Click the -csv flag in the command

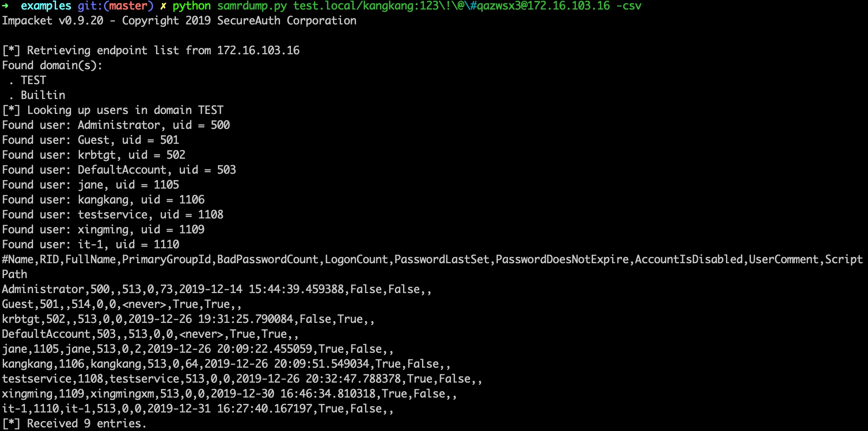[x=629, y=6]
